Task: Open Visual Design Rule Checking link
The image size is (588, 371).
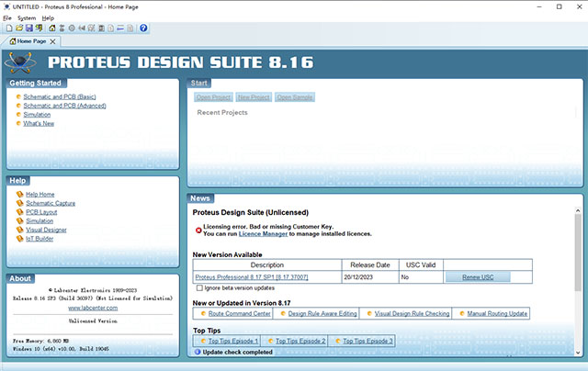Action: (x=412, y=313)
